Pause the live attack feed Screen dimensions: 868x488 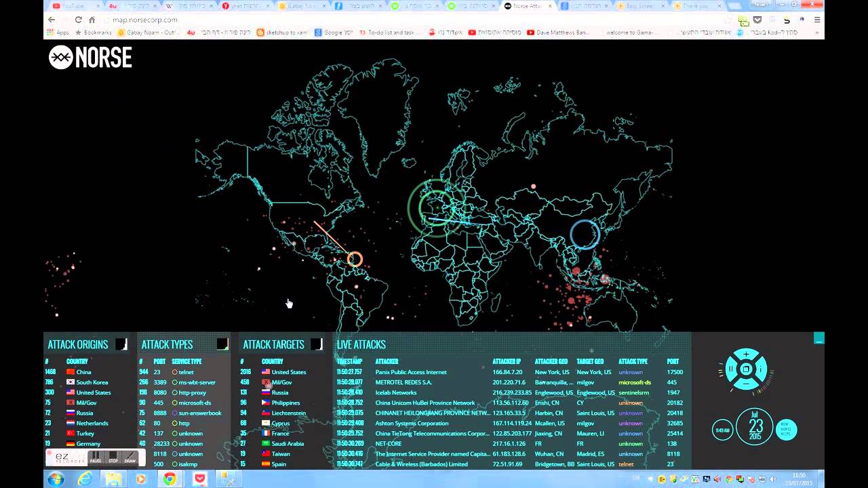pos(731,369)
